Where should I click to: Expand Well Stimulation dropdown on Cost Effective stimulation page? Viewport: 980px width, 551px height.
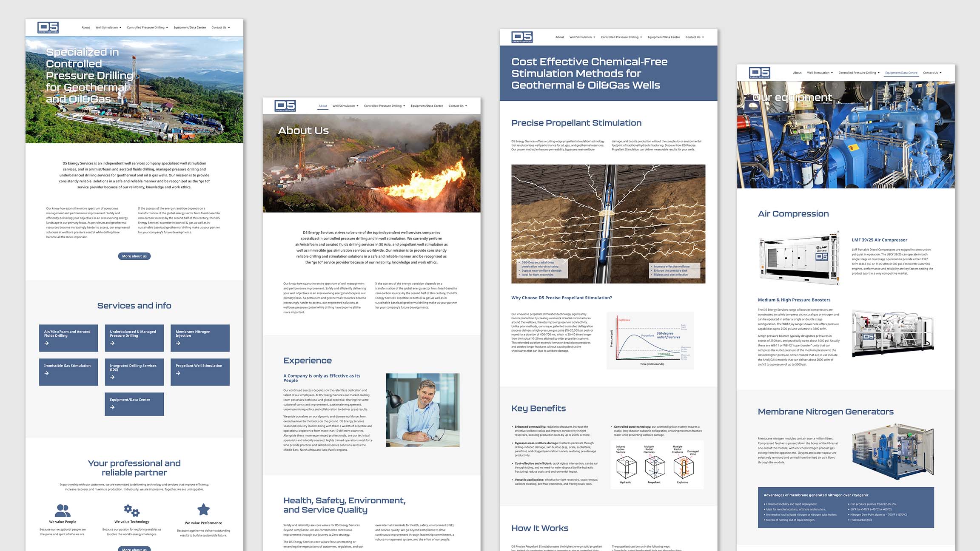(582, 37)
